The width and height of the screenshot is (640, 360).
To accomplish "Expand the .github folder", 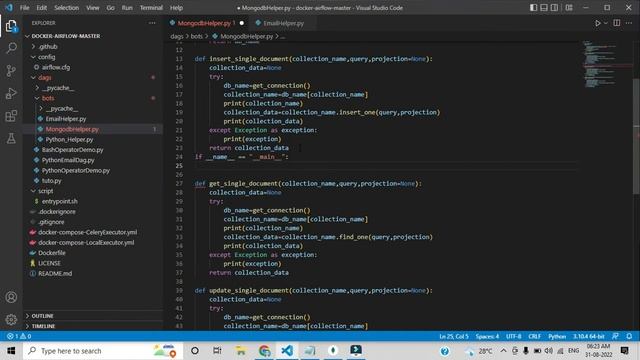I will pyautogui.click(x=48, y=47).
